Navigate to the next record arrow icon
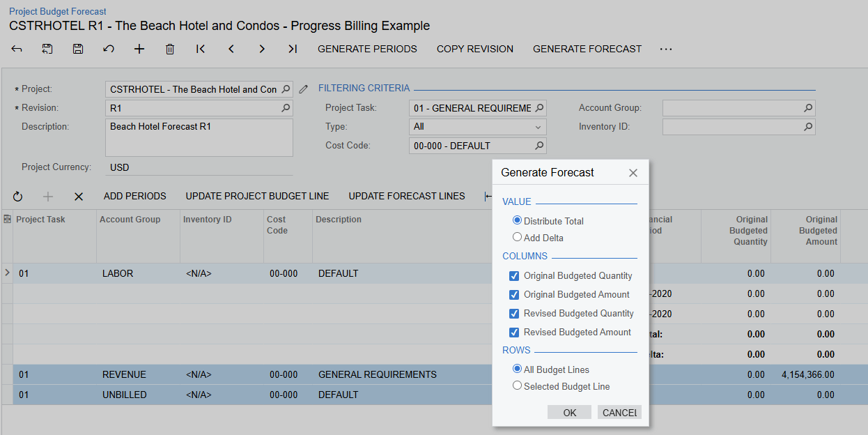Screen dimensions: 868x435 click(x=262, y=49)
